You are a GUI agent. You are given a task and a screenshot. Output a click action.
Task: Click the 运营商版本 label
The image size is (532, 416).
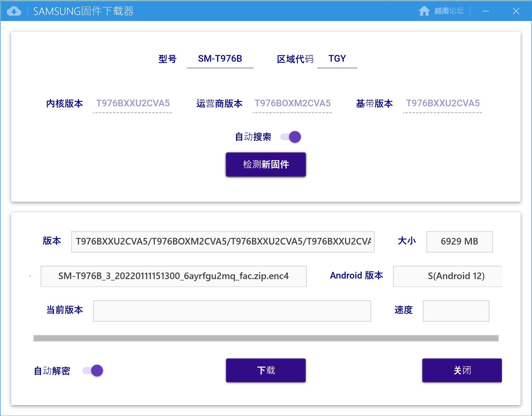click(219, 103)
